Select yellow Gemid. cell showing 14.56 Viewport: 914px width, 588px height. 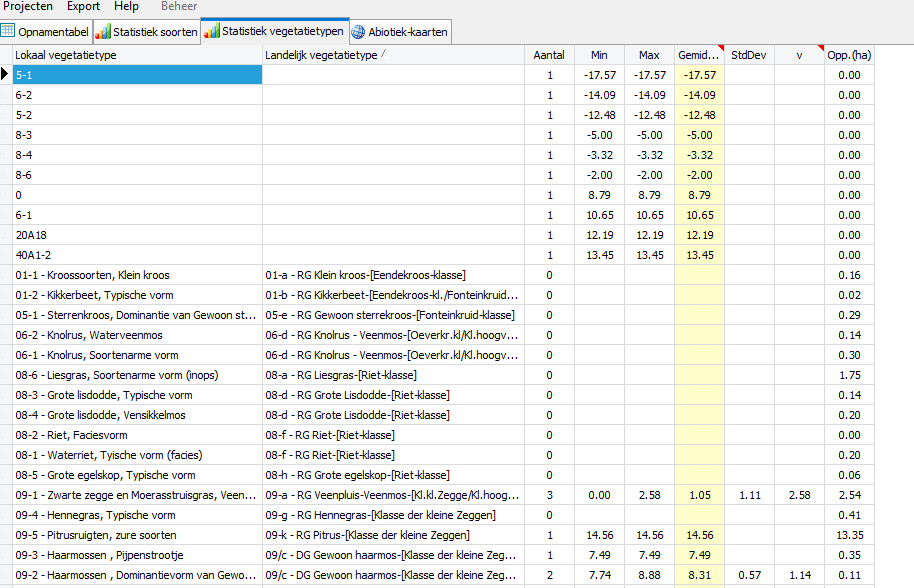(x=699, y=535)
